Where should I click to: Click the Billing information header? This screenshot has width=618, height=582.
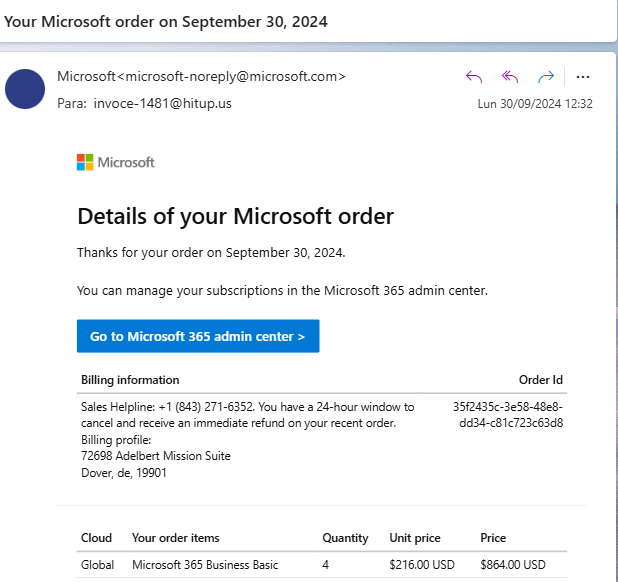130,380
